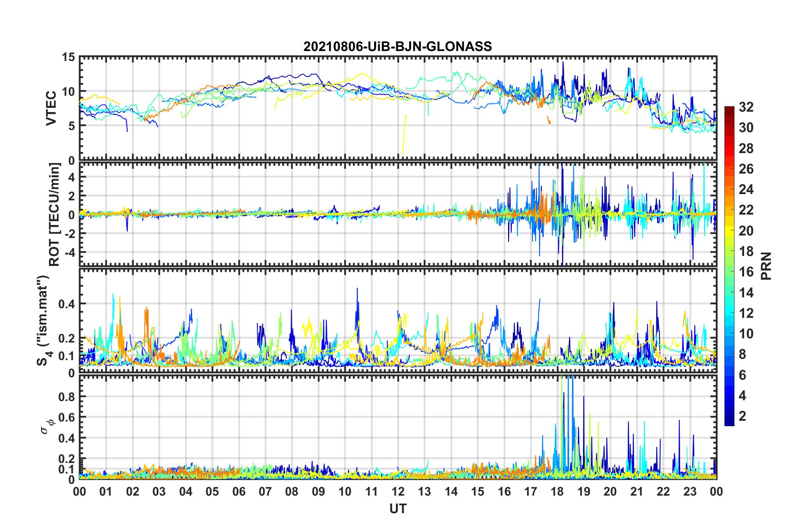
Task: Select colorbar tick label 30
Action: (x=746, y=128)
